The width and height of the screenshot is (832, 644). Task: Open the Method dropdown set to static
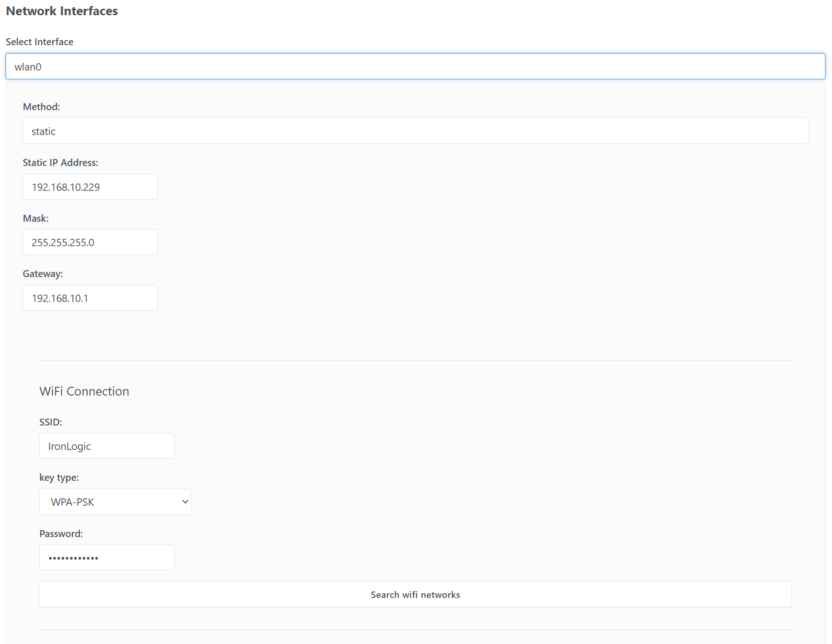coord(415,131)
